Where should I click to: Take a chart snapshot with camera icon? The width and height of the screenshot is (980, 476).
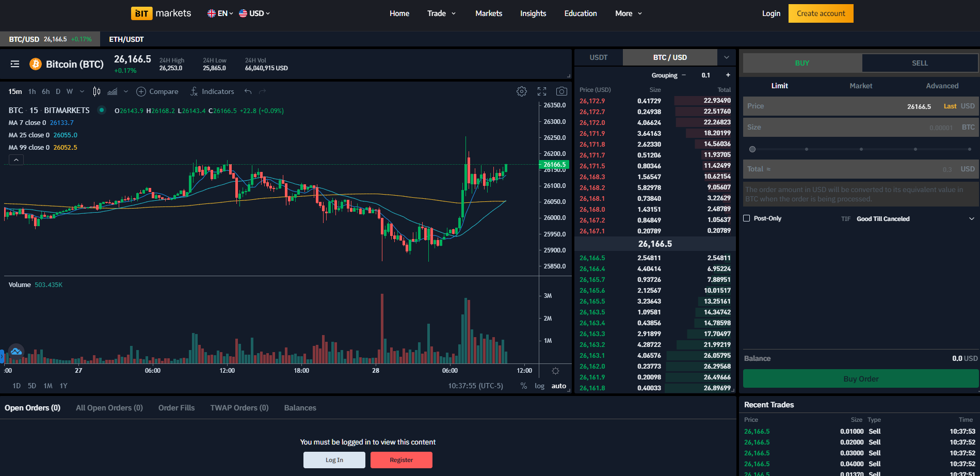[561, 91]
